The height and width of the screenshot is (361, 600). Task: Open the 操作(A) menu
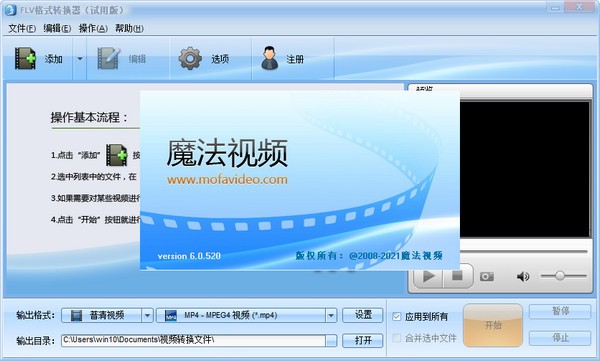point(93,28)
